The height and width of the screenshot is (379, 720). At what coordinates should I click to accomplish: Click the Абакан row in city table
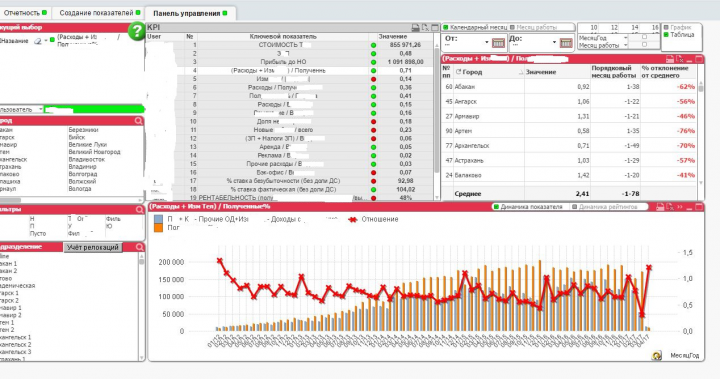569,86
